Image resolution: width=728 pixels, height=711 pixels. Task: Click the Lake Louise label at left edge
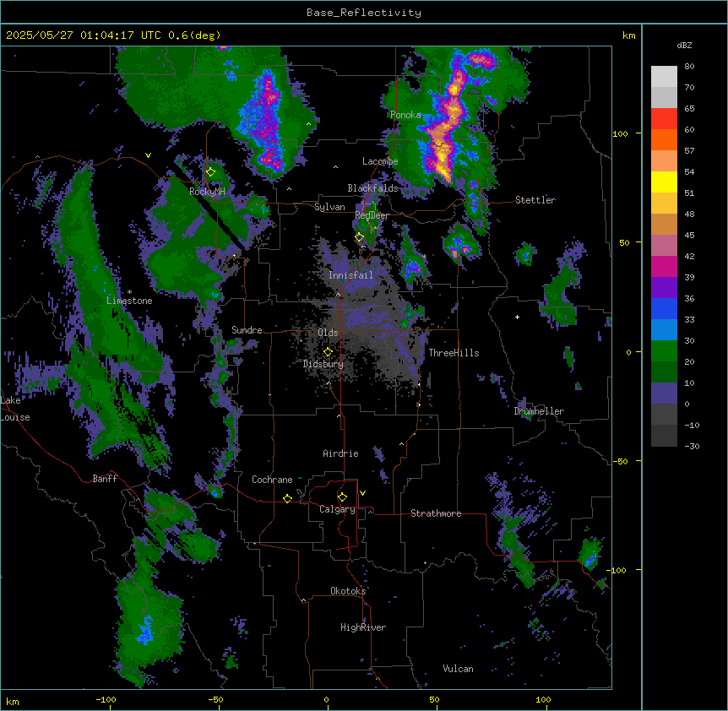(14, 409)
